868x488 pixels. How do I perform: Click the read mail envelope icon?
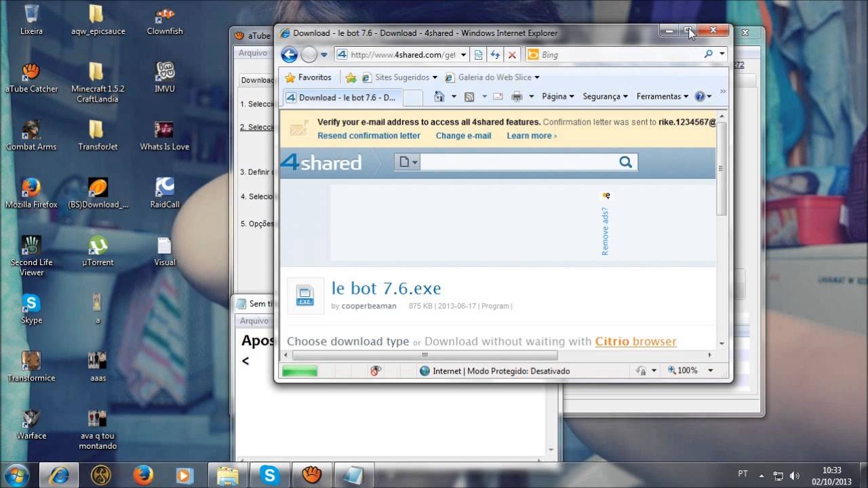pos(498,97)
